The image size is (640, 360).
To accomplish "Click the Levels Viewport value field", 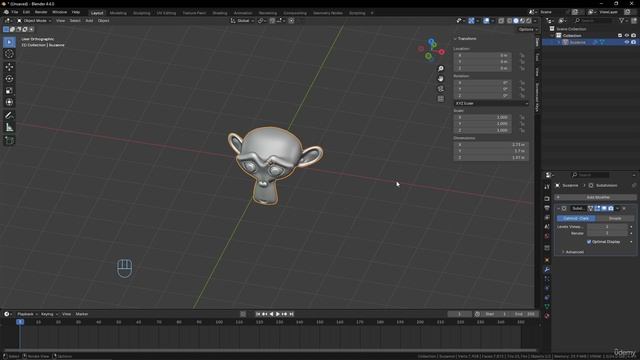I will point(607,227).
